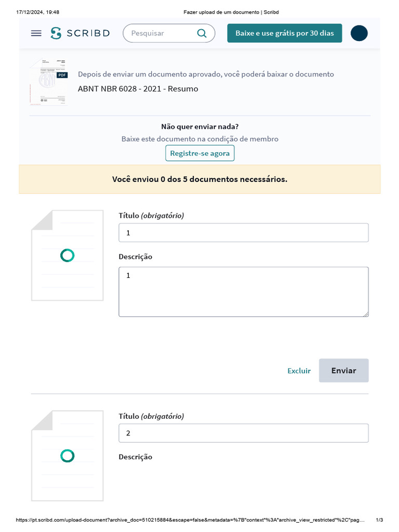Click the first Descrição text area

(x=243, y=291)
